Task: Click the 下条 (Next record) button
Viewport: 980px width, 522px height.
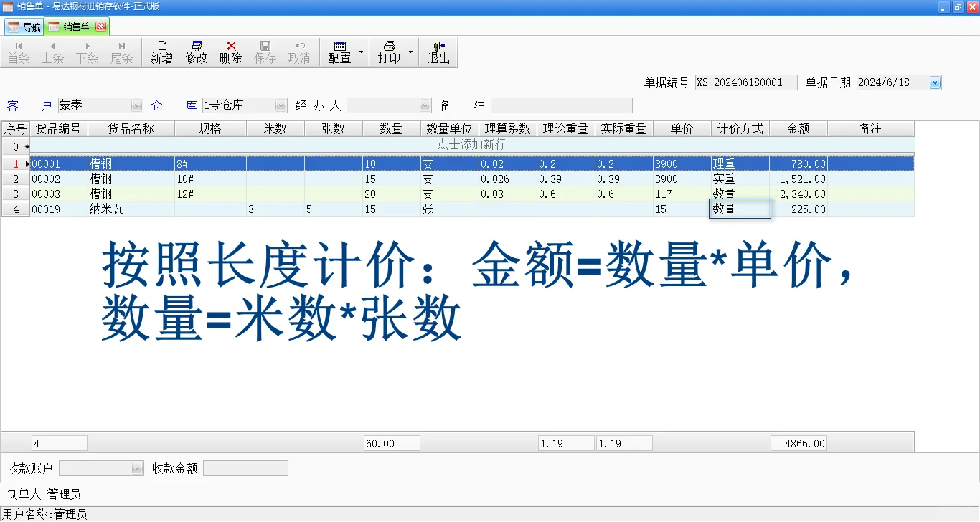Action: pyautogui.click(x=87, y=52)
